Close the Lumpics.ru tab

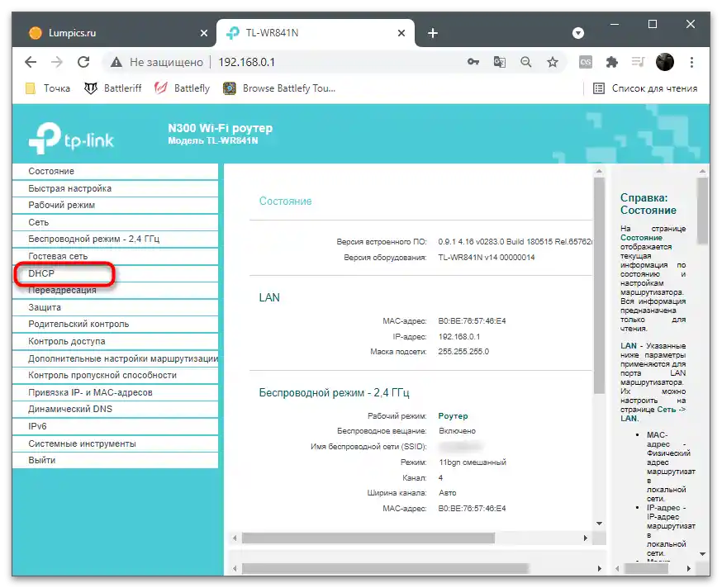coord(204,33)
